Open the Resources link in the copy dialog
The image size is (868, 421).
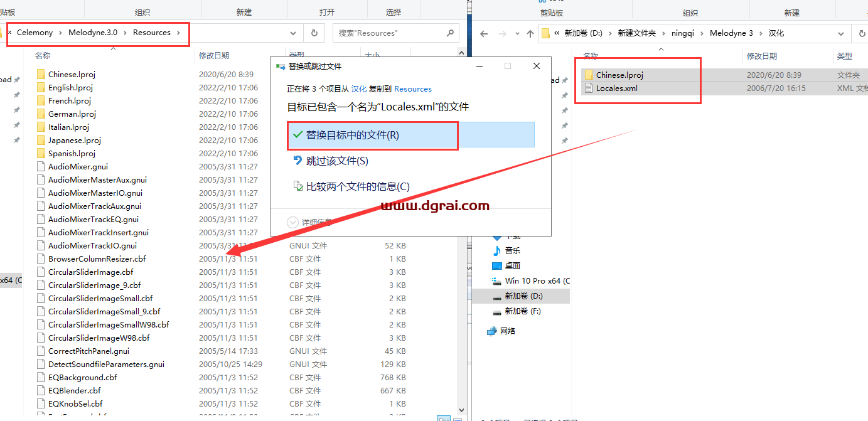[413, 89]
